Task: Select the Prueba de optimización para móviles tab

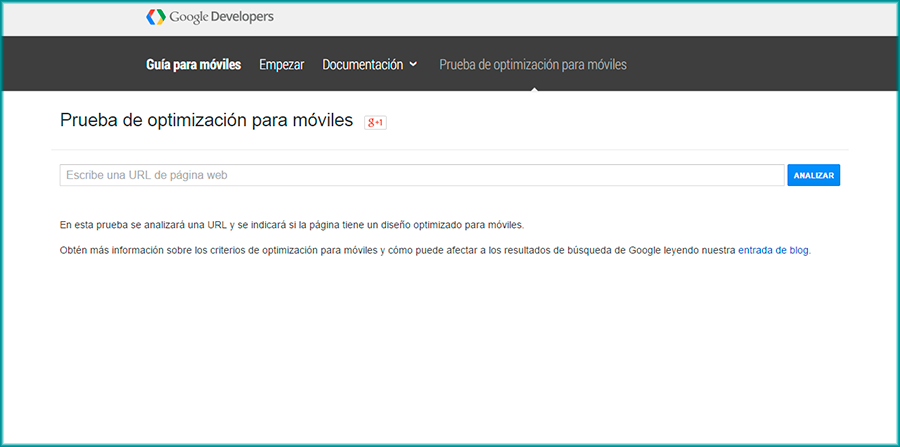Action: (x=532, y=65)
